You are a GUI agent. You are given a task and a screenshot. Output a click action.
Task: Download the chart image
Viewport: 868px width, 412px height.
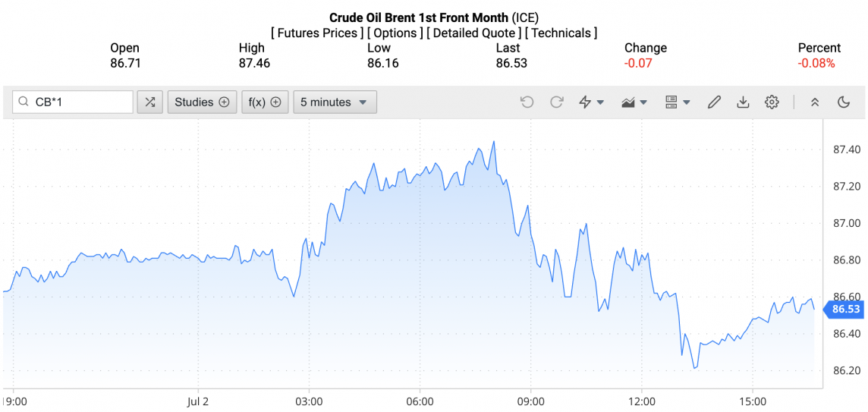click(743, 102)
